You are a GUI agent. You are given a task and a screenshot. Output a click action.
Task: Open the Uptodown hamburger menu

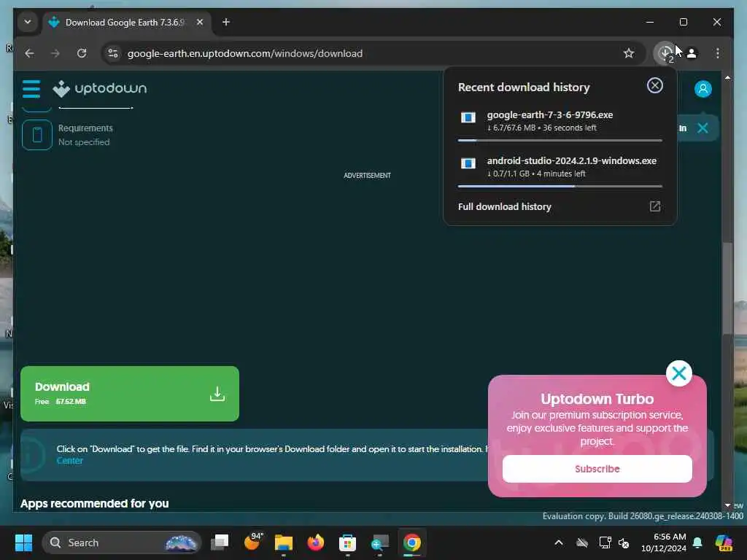31,88
